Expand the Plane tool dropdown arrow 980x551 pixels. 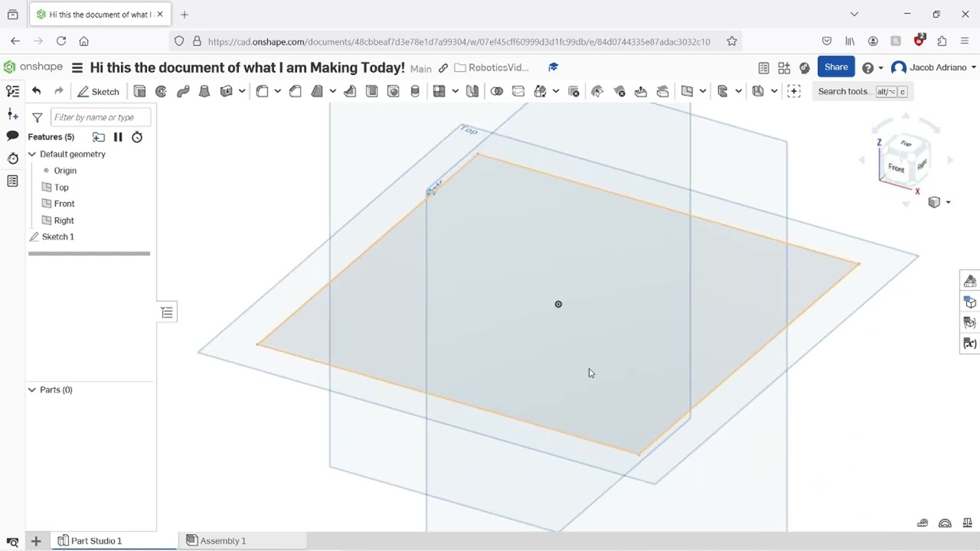click(x=703, y=91)
